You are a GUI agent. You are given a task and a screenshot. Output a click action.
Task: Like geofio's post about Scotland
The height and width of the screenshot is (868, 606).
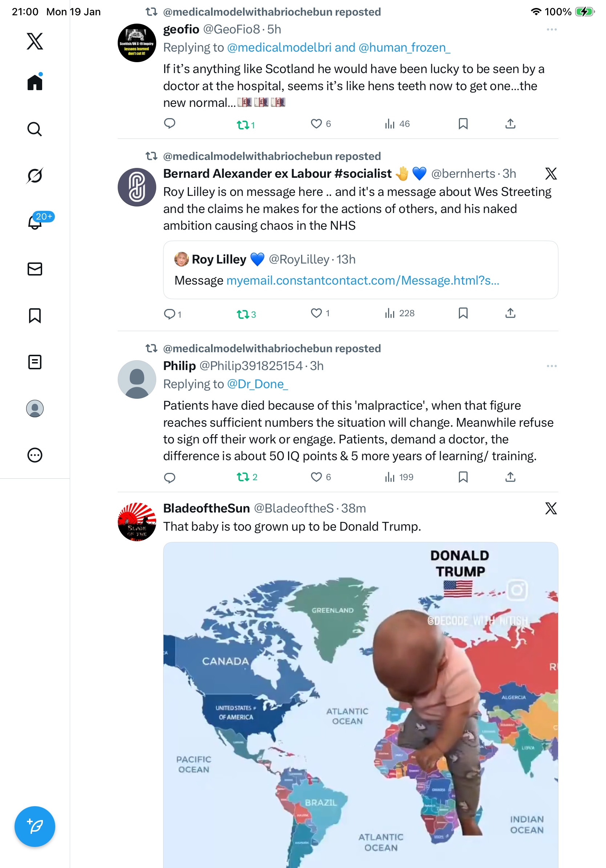point(316,124)
